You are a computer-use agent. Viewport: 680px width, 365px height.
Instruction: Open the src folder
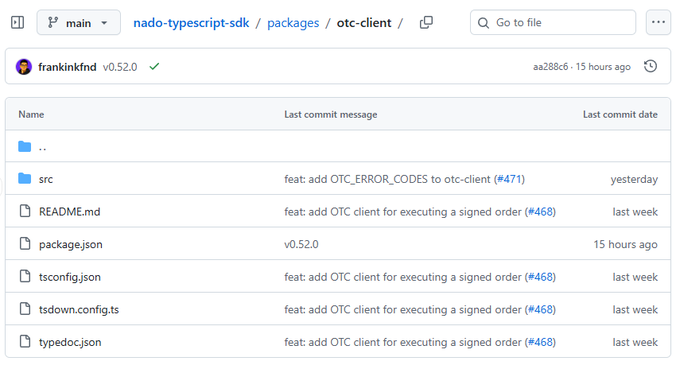[46, 179]
